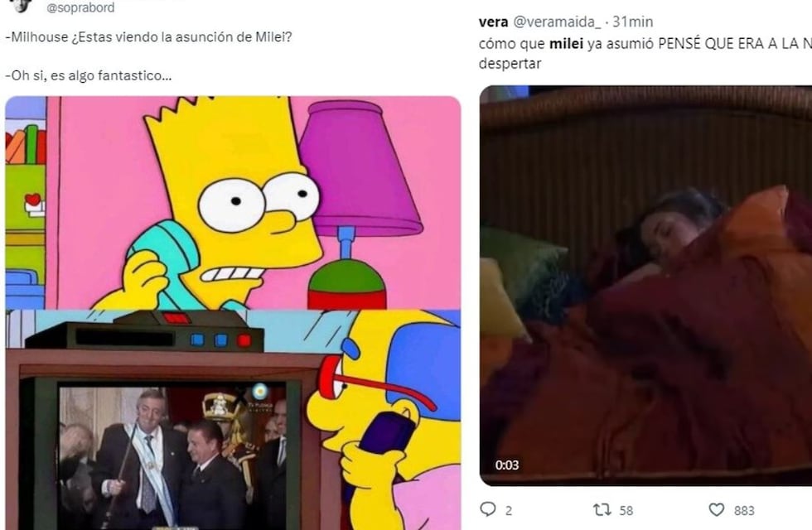The width and height of the screenshot is (812, 530).
Task: Open the Milhouse watching TV meme panel
Action: point(233,420)
